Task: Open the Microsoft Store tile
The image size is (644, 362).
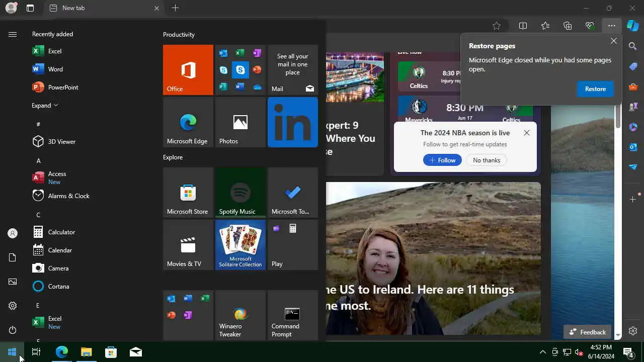Action: (188, 193)
